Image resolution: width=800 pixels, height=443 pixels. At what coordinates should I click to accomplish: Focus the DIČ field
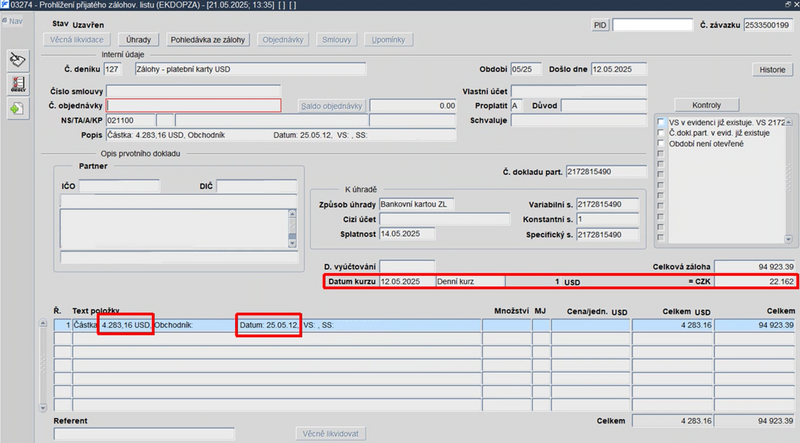click(x=257, y=186)
